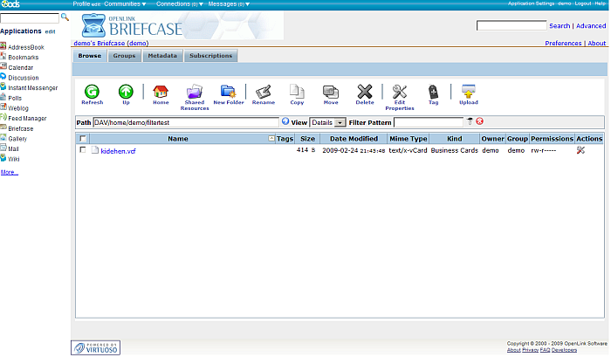Switch to the Metadata tab

click(161, 56)
